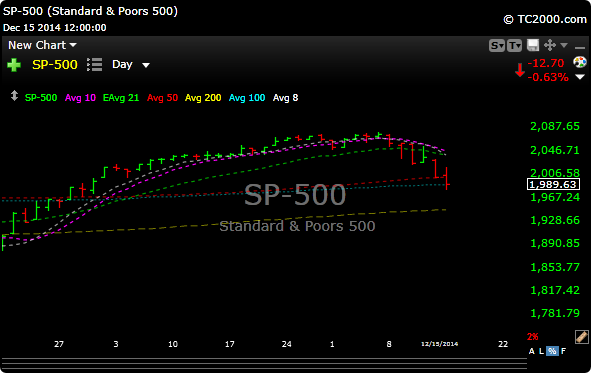Image resolution: width=591 pixels, height=373 pixels.
Task: Click the ruler drawing tools icon
Action: point(582,336)
